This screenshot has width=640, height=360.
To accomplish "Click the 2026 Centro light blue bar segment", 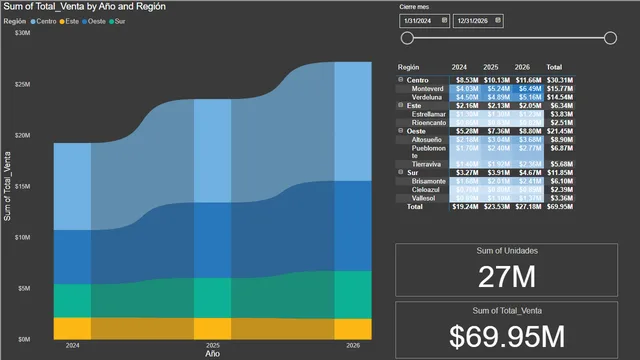I will 353,121.
